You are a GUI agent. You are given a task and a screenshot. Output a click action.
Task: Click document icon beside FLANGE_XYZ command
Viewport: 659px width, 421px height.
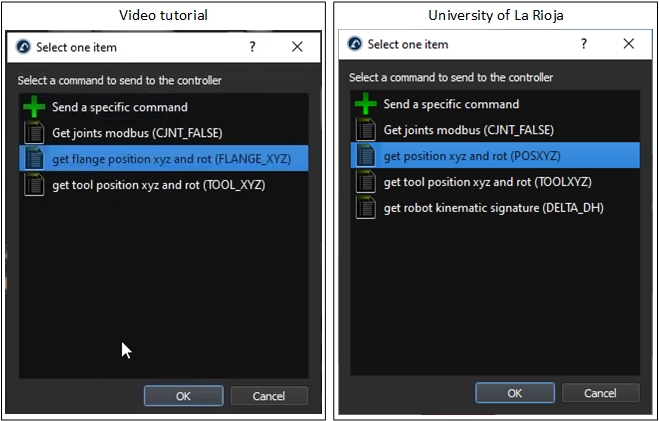pos(35,158)
